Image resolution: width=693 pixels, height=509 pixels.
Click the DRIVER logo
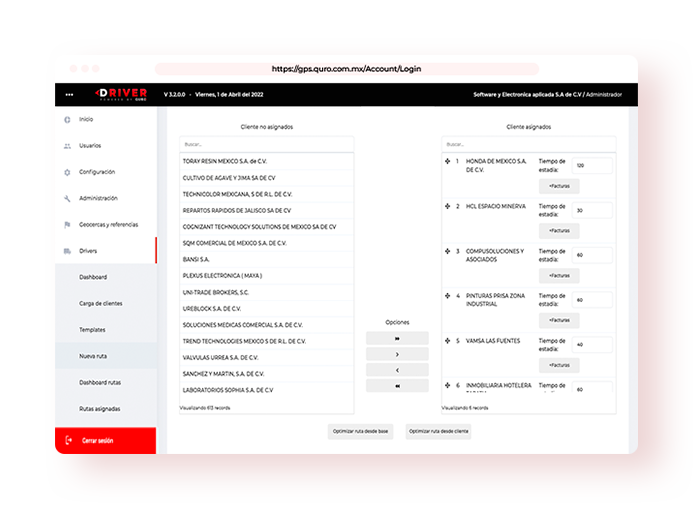pos(121,94)
